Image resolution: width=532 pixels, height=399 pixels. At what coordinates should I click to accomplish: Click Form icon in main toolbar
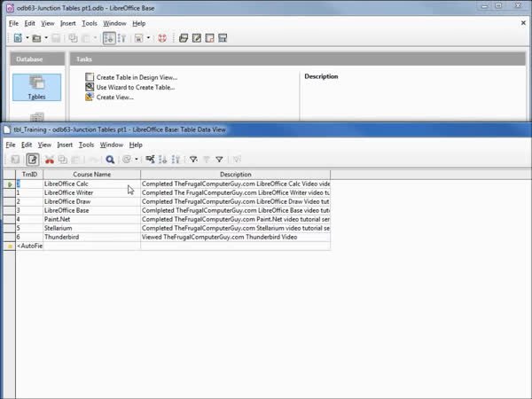(139, 38)
